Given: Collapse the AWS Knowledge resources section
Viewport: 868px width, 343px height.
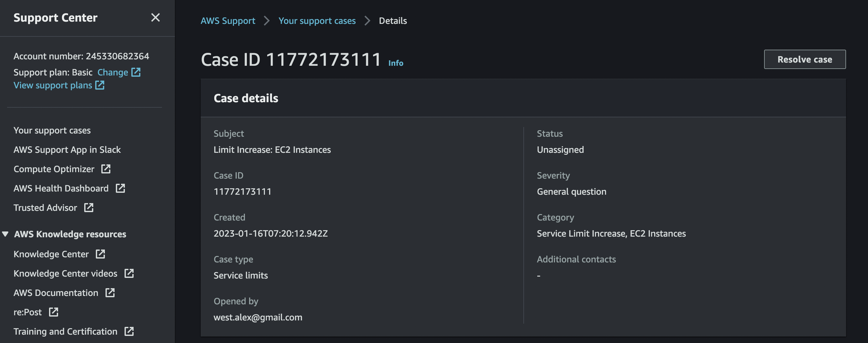Looking at the screenshot, I should point(5,234).
